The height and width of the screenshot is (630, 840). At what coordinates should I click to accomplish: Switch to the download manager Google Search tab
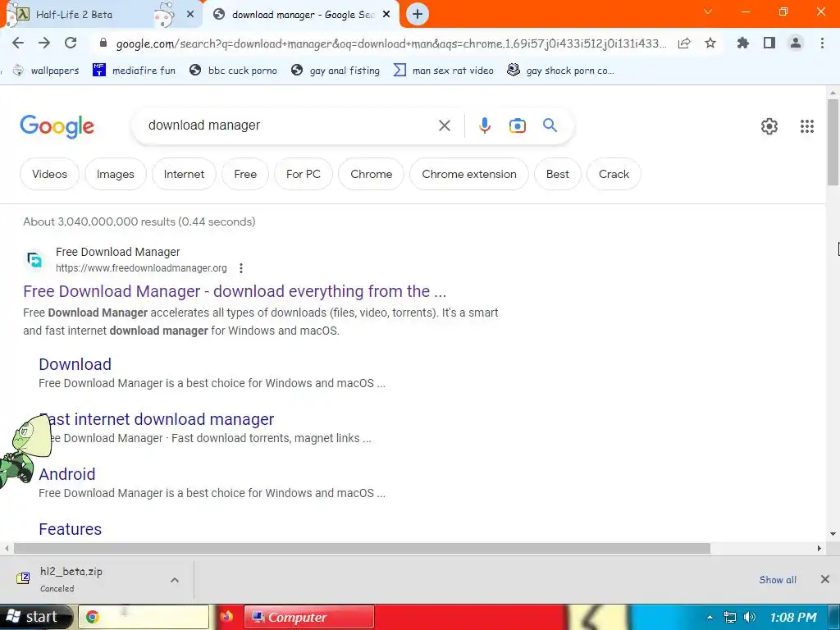[x=304, y=15]
